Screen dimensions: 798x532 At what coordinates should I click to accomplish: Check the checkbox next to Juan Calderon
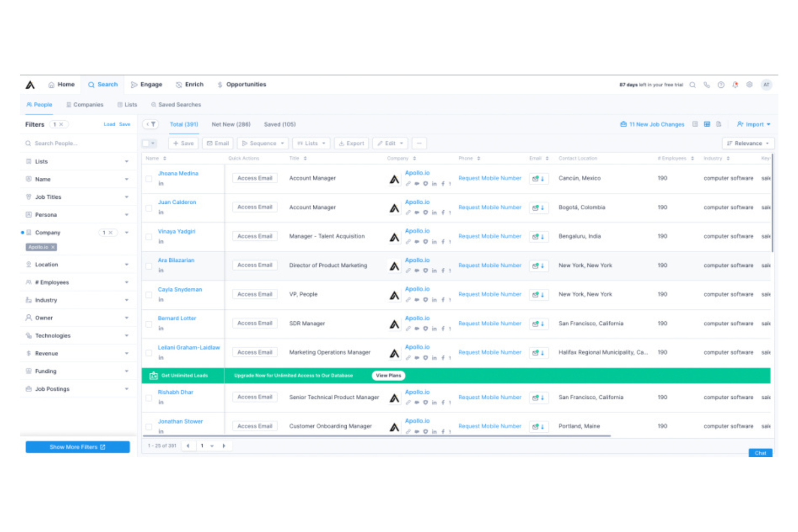(x=149, y=208)
